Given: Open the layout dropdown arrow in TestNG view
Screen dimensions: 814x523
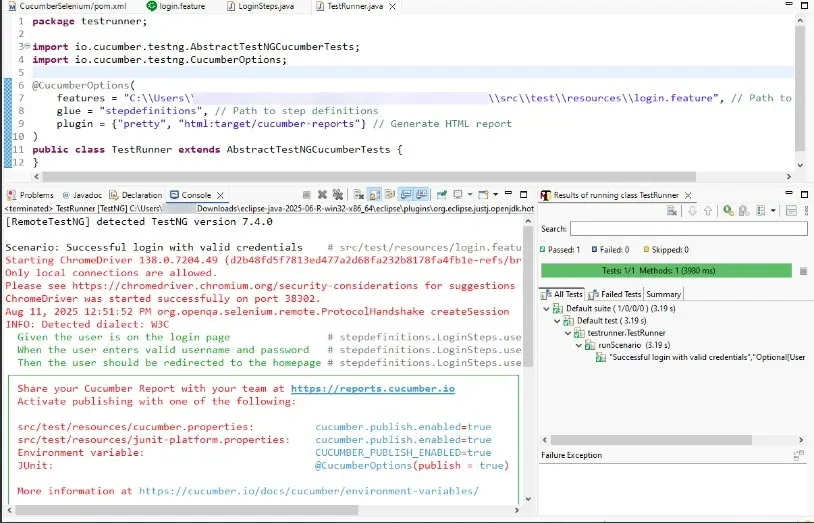Looking at the screenshot, I should pyautogui.click(x=773, y=211).
